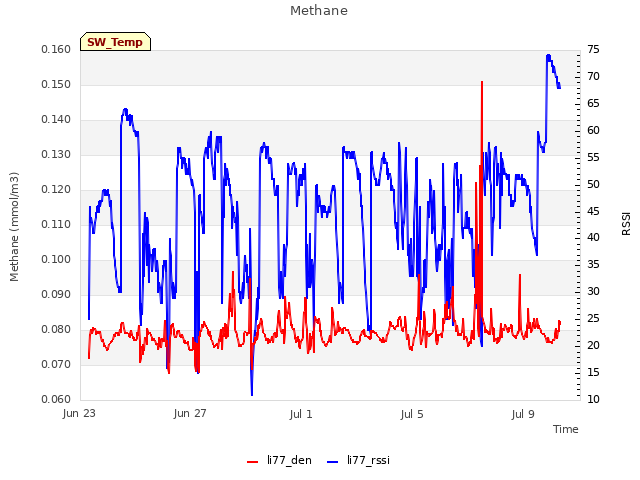Viewport: 640px width, 480px height.
Task: Toggle the li77_rssi legend entry
Action: (x=359, y=460)
